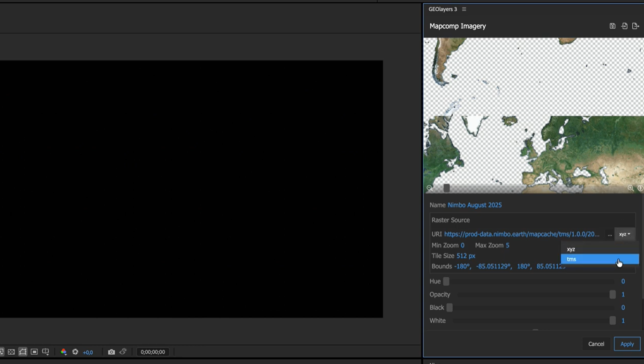Click the export file icon in the Mapcomp Imagery header
644x364 pixels.
click(x=636, y=26)
